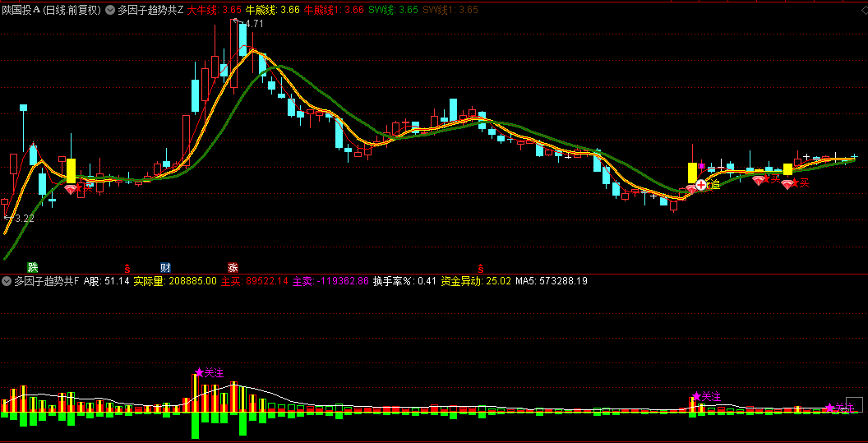Click the A股: 51.14 value
The height and width of the screenshot is (443, 868).
point(106,281)
